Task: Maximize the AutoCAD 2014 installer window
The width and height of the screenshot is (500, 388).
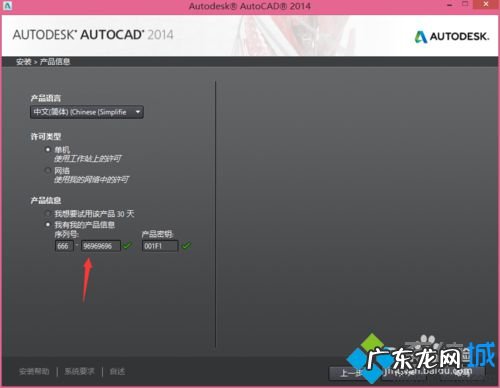Action: (465, 4)
